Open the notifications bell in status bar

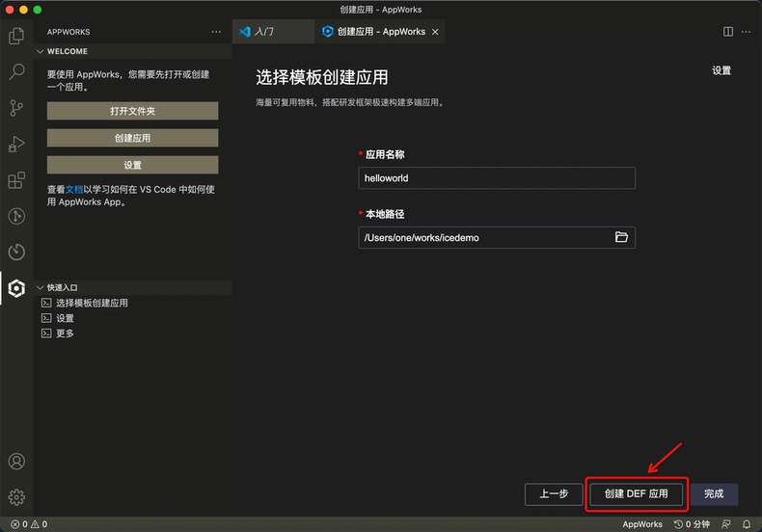click(747, 524)
